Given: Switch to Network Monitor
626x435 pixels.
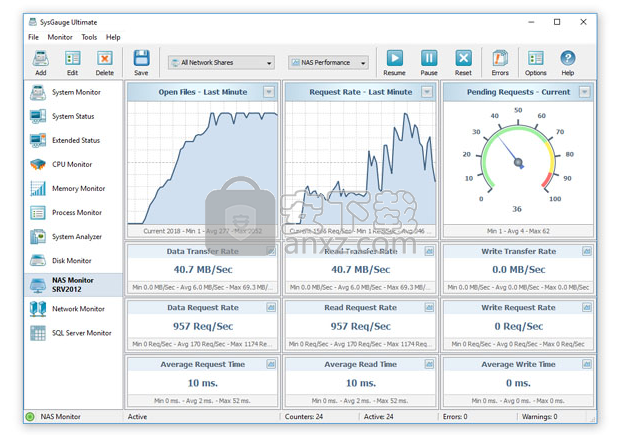Looking at the screenshot, I should 73,309.
